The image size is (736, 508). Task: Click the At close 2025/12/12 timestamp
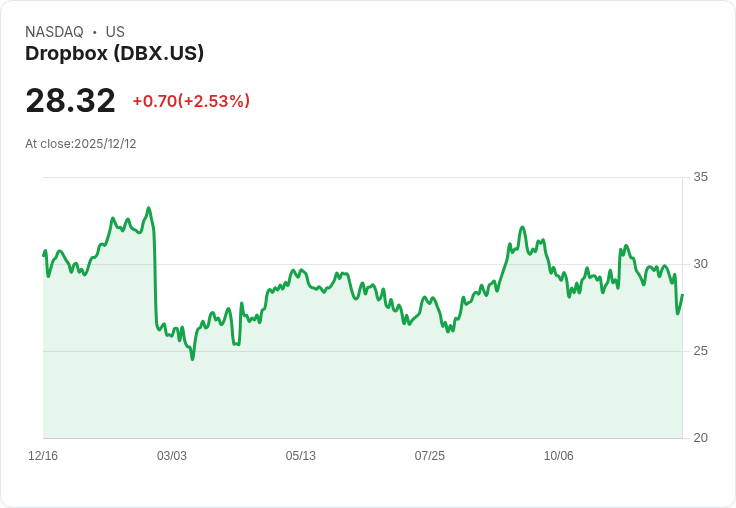click(81, 144)
